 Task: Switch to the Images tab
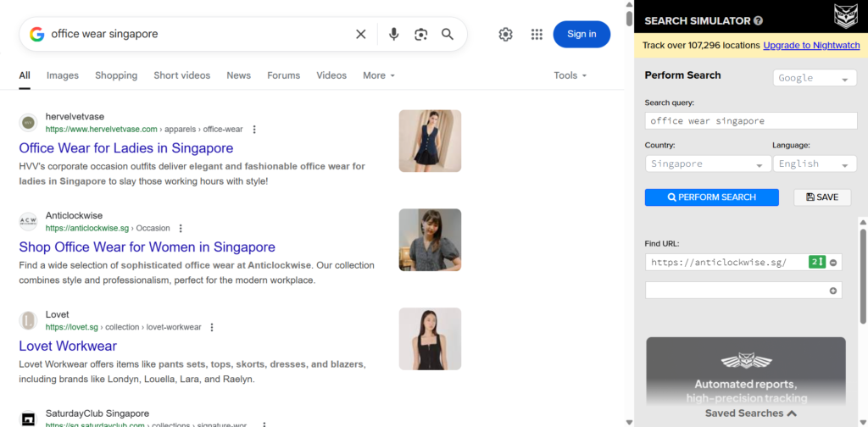click(x=63, y=75)
